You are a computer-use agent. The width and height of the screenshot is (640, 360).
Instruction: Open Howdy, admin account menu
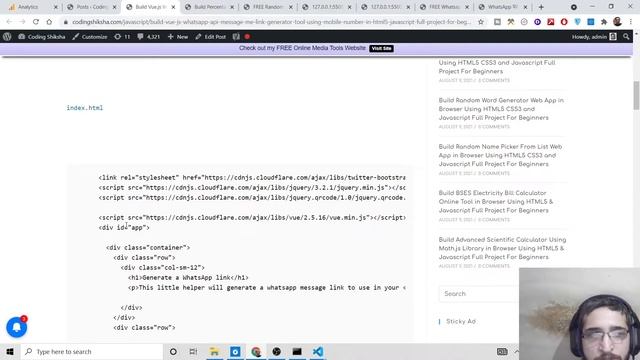(x=594, y=37)
